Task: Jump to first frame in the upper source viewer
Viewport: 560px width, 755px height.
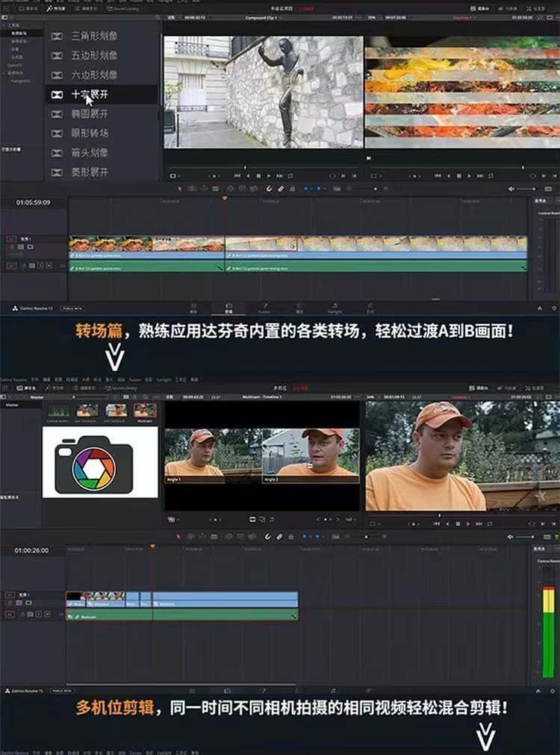Action: click(x=237, y=176)
